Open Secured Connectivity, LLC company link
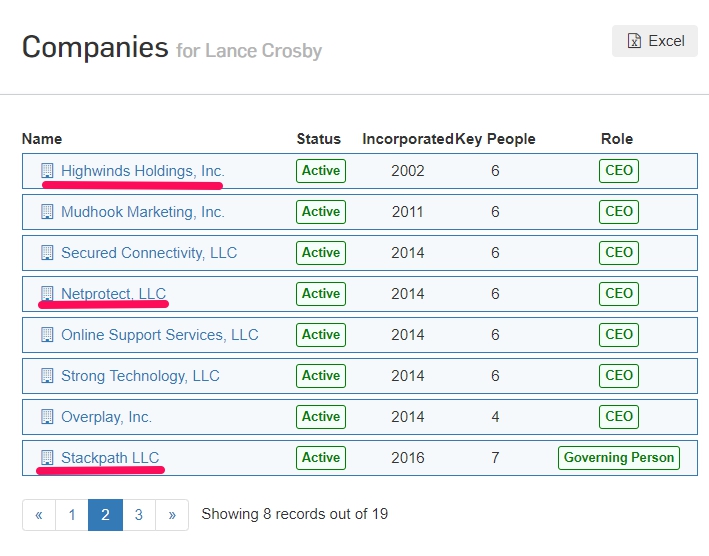 149,253
